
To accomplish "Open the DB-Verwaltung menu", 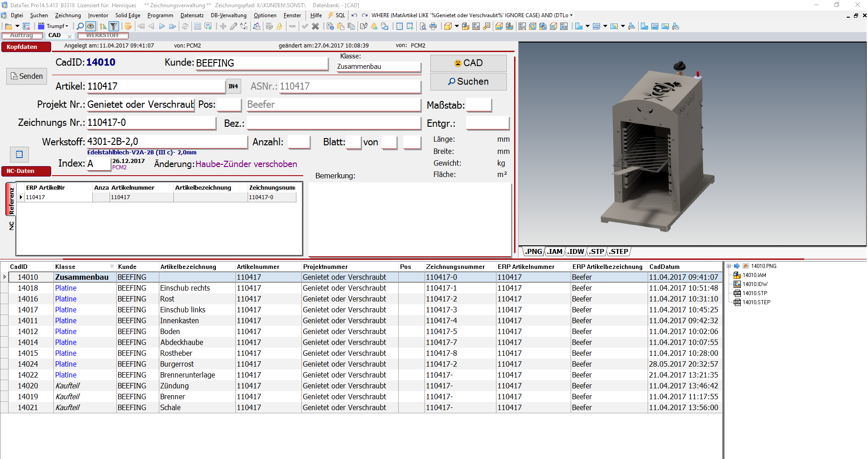I will [x=229, y=15].
